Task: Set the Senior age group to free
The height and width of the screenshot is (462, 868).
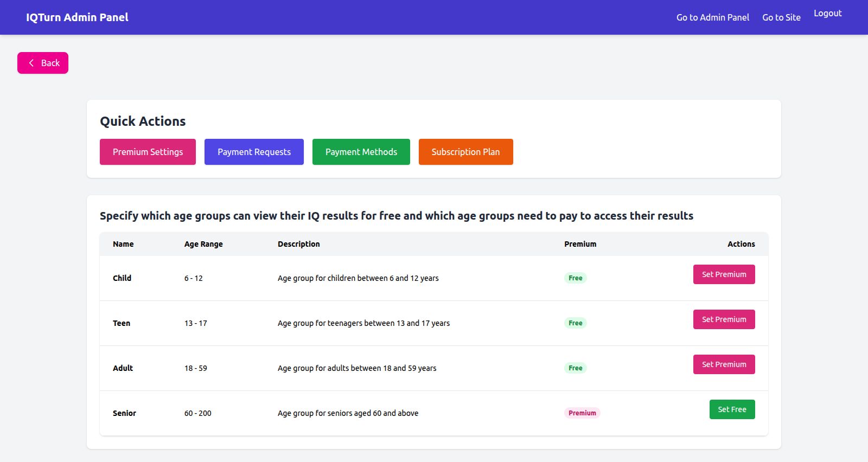Action: tap(732, 409)
